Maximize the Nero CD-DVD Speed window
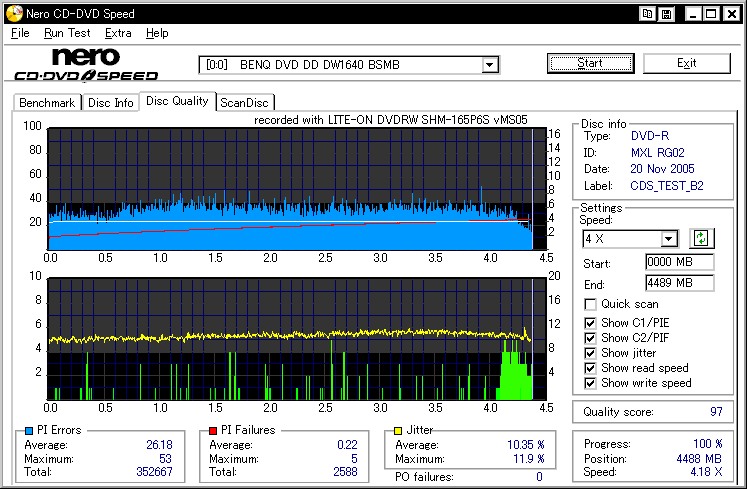The image size is (747, 489). coord(711,14)
